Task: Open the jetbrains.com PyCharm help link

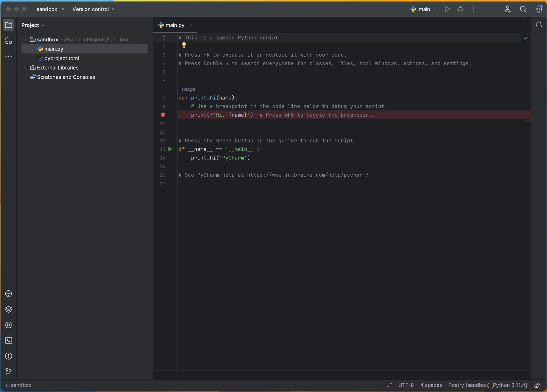Action: point(308,175)
